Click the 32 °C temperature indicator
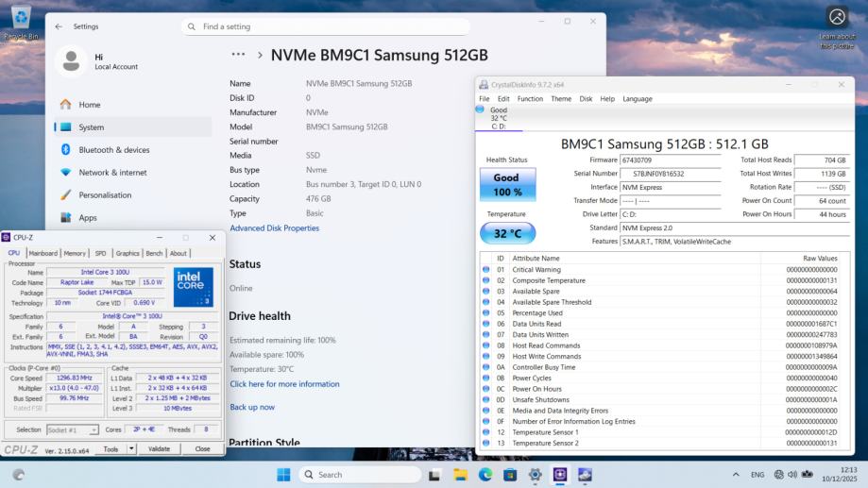Image resolution: width=868 pixels, height=488 pixels. (506, 233)
